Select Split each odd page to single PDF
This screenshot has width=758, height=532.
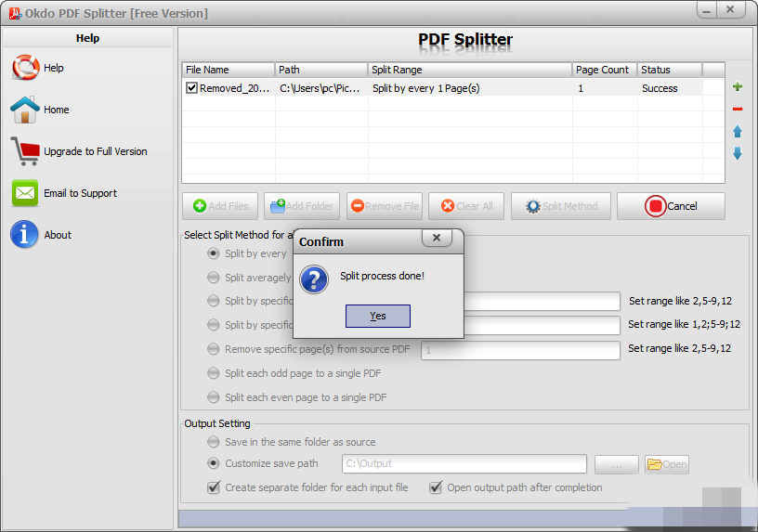pyautogui.click(x=214, y=373)
